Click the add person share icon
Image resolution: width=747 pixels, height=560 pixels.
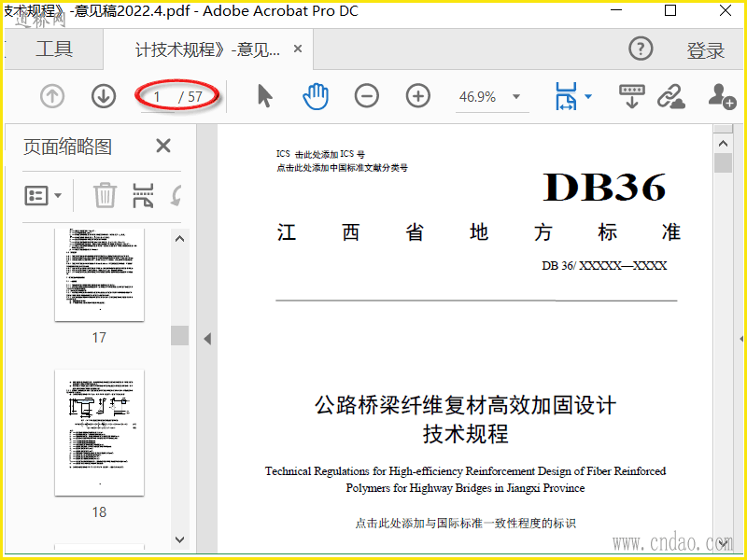pyautogui.click(x=722, y=97)
